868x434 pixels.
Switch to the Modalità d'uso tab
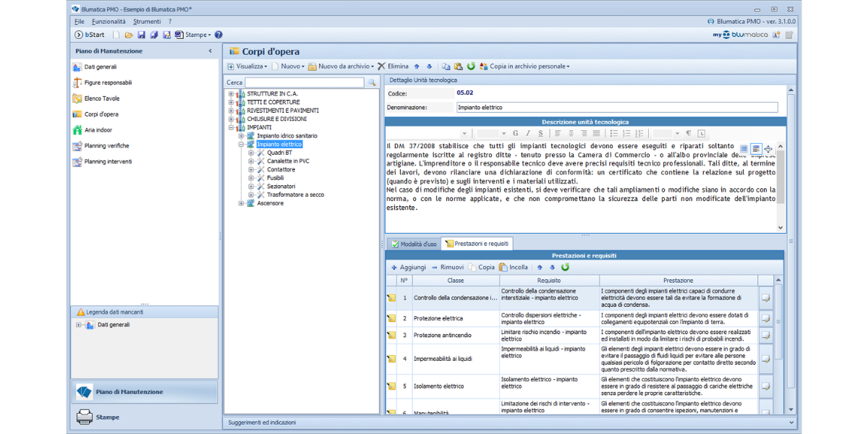[x=414, y=244]
